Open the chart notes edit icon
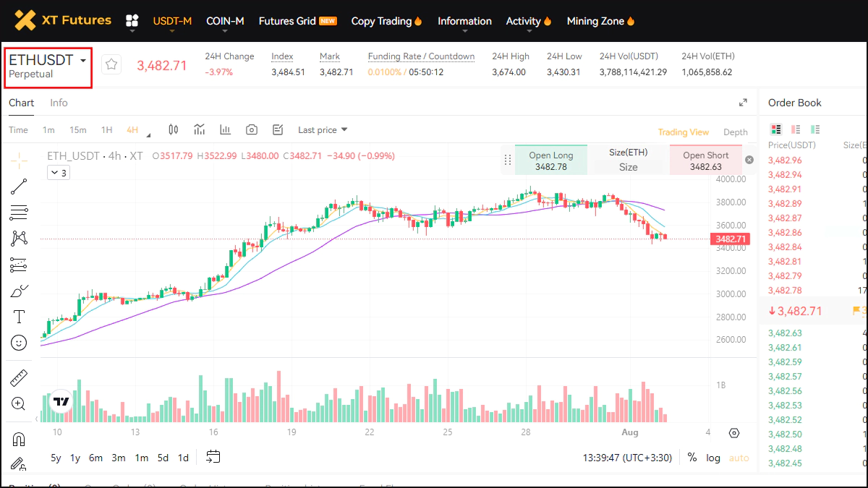This screenshot has width=868, height=488. click(x=278, y=130)
